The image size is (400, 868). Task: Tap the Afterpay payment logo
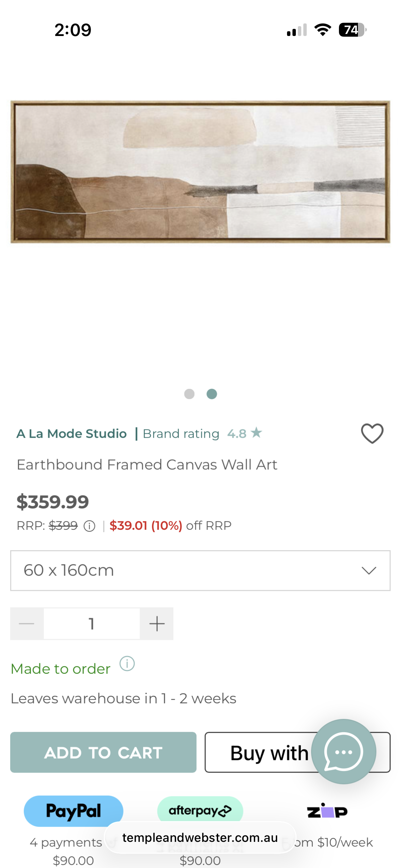(x=200, y=810)
